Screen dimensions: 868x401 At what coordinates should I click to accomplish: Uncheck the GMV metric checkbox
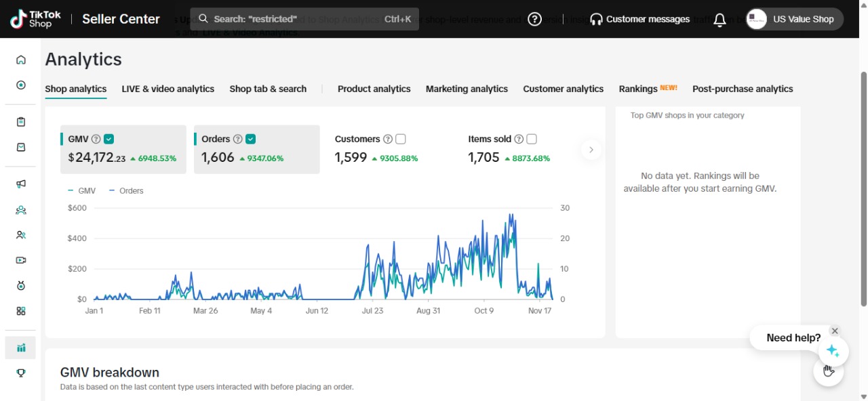coord(109,139)
